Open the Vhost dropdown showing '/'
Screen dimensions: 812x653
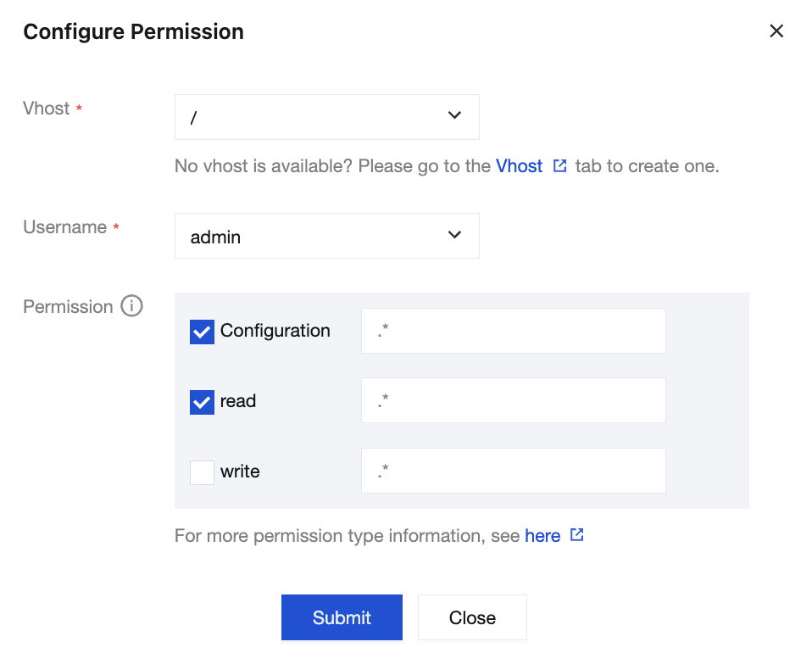coord(326,117)
